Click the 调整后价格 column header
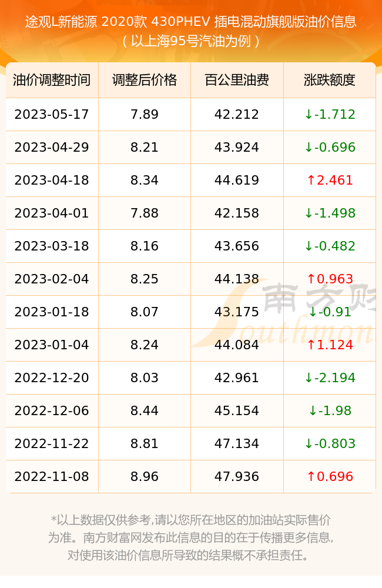Viewport: 382px width, 588px height. tap(145, 80)
